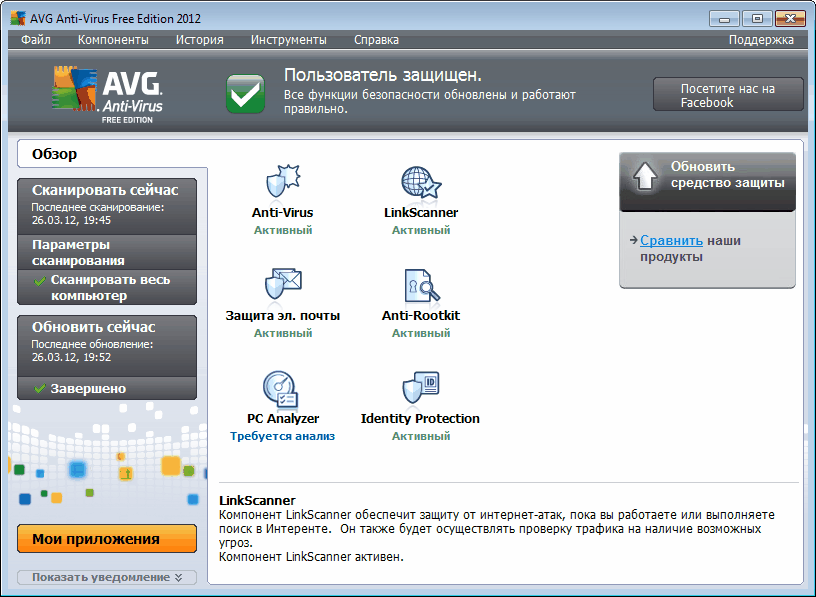Click the Anti-Virus component label

[283, 212]
